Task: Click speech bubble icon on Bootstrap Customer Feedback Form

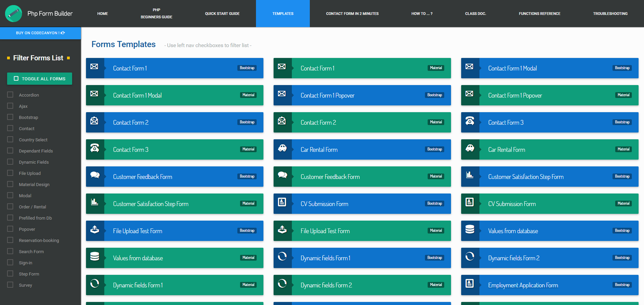Action: point(95,175)
